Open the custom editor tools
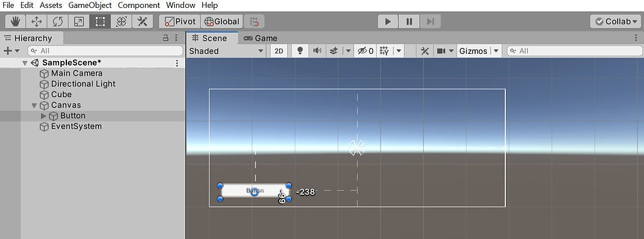This screenshot has height=239, width=644. 143,22
